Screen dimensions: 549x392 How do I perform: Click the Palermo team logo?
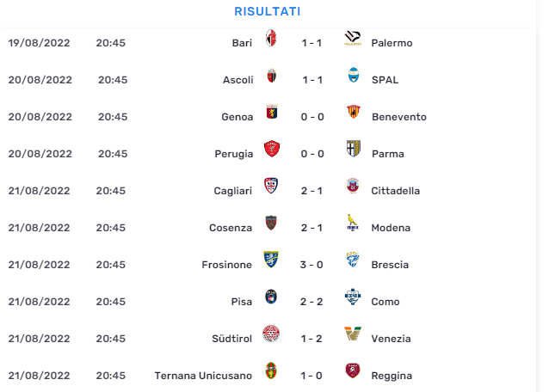pos(353,38)
